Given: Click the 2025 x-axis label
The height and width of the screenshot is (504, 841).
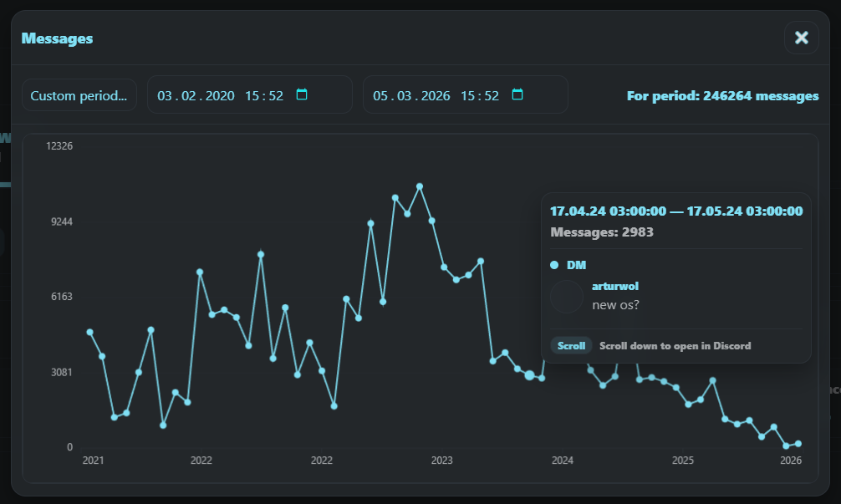Looking at the screenshot, I should pos(683,460).
